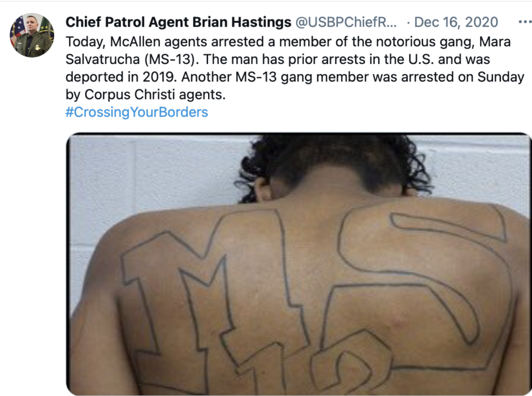Click the tweet text mentioning McAllen agents
The height and width of the screenshot is (396, 532).
[295, 68]
